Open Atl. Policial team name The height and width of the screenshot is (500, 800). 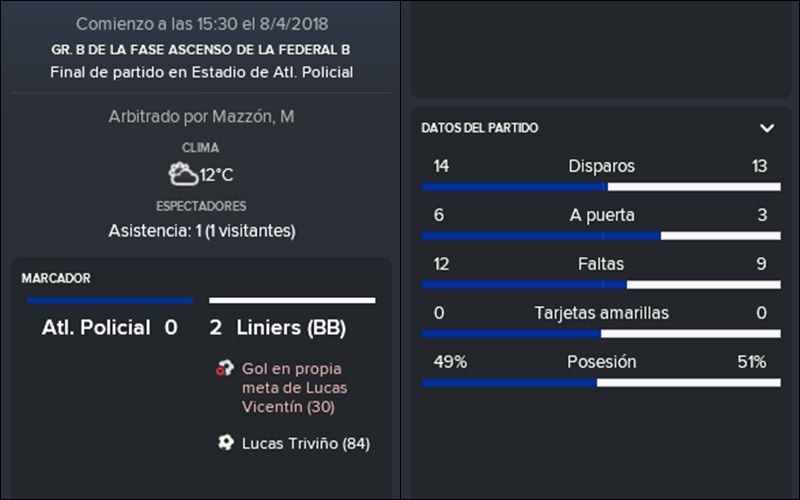point(96,328)
